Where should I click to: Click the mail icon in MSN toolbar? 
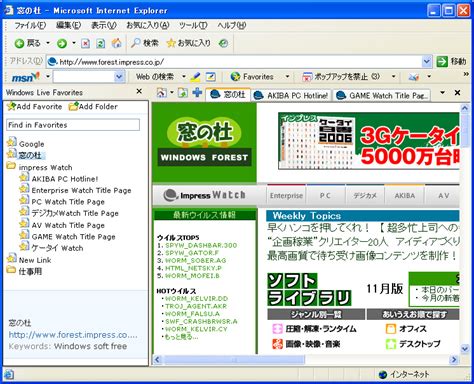tap(414, 77)
